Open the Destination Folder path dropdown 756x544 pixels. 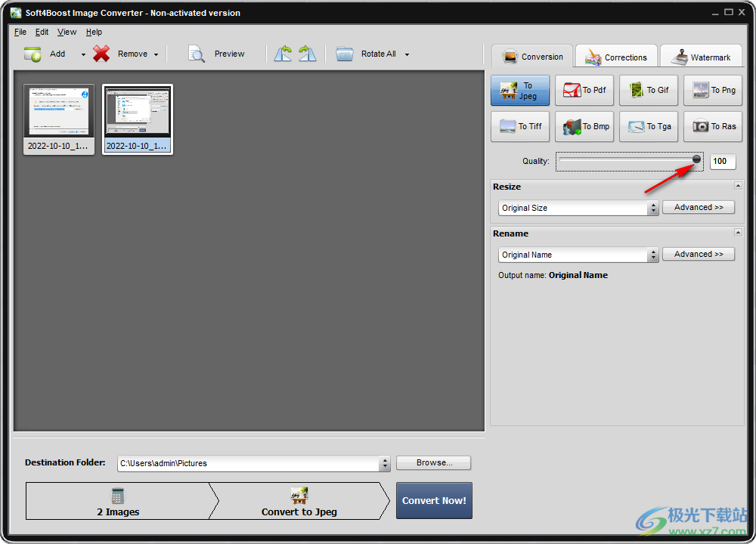point(385,463)
